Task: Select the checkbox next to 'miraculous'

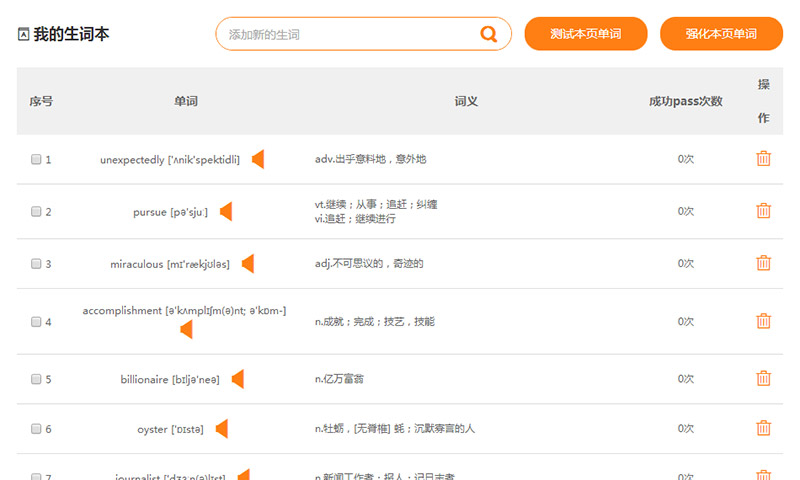Action: point(36,264)
